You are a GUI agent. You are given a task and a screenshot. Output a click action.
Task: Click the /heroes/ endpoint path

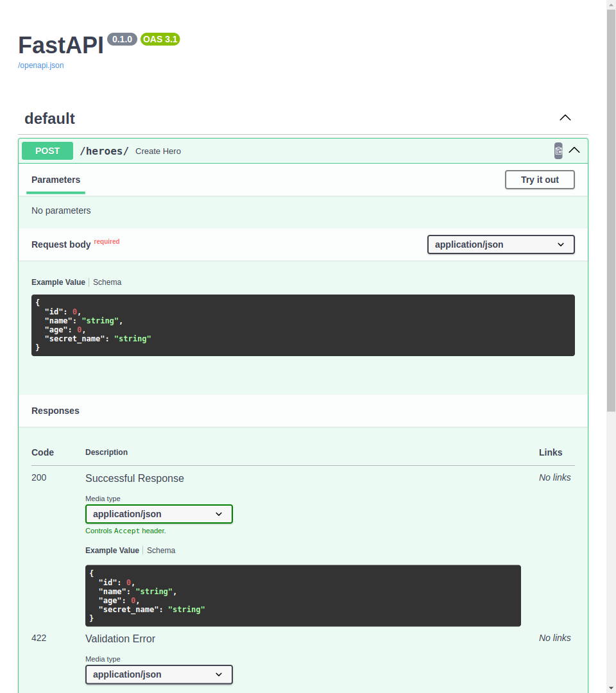(x=104, y=151)
